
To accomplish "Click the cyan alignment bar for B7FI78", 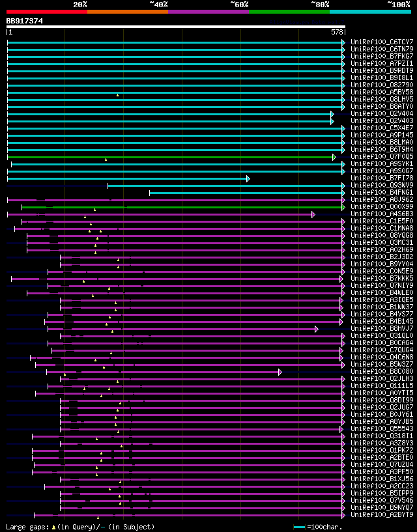I will click(x=127, y=179).
